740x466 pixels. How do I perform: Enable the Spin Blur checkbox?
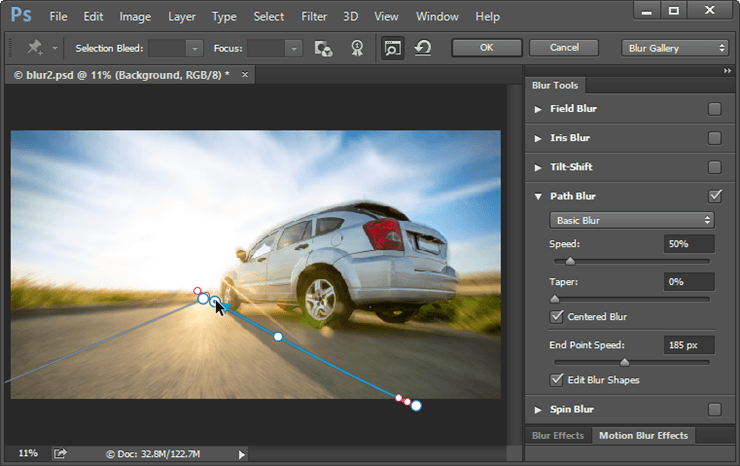[715, 409]
